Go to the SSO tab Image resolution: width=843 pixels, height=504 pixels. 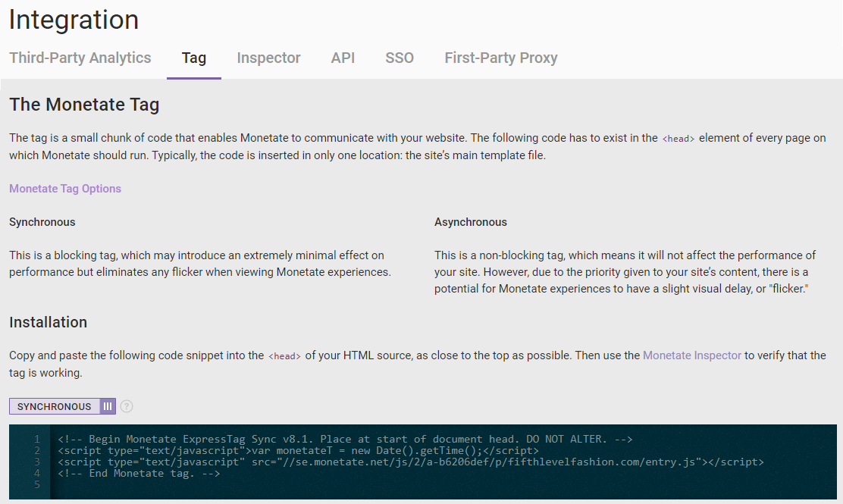400,58
